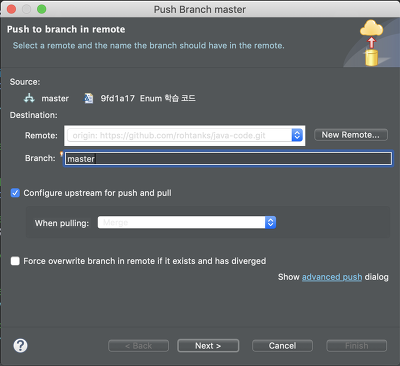Cancel the Push Branch dialog
This screenshot has height=366, width=400.
(x=282, y=346)
